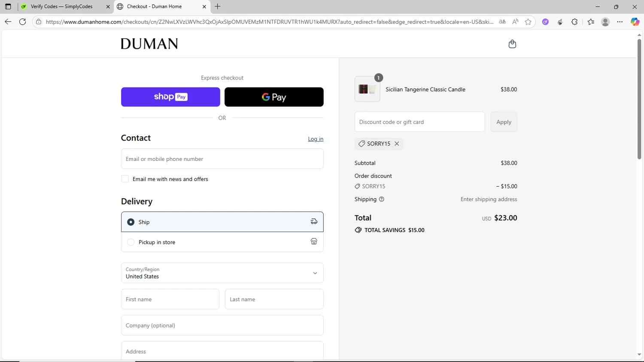View site information lock icon
Screen dimensions: 644x362
[39, 21]
